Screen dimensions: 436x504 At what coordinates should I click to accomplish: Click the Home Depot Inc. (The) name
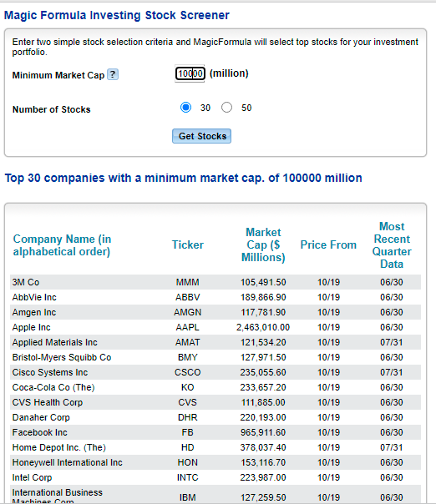(x=58, y=447)
